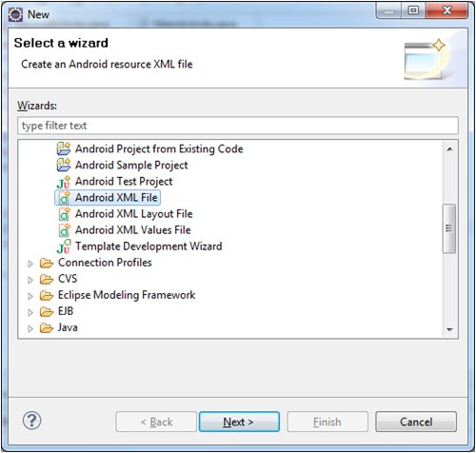The image size is (476, 453).
Task: Click the Android Sample Project icon
Action: pos(64,165)
